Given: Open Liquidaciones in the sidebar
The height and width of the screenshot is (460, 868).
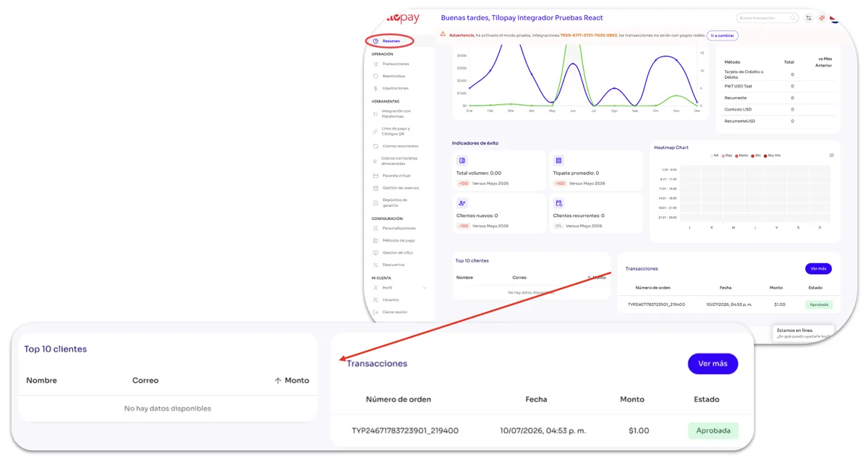Looking at the screenshot, I should pyautogui.click(x=395, y=88).
